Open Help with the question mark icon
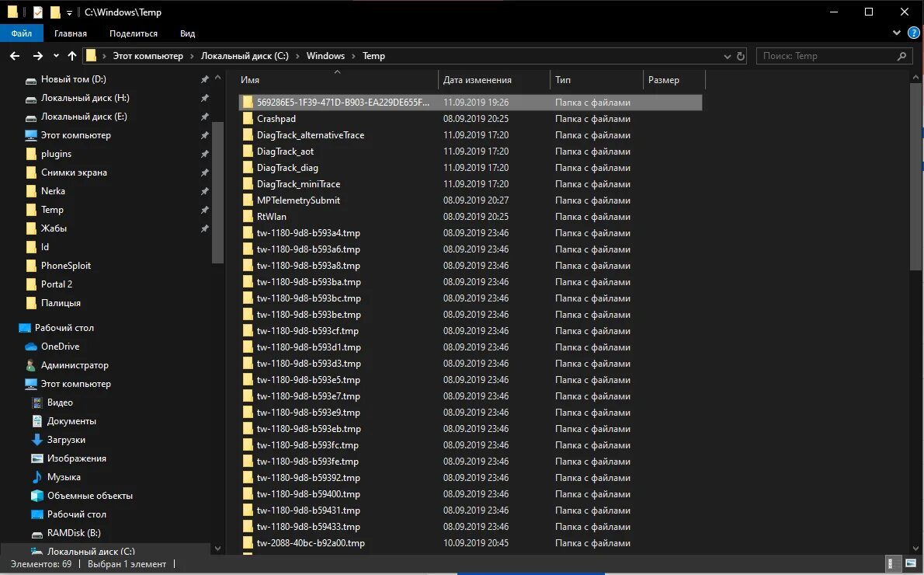The height and width of the screenshot is (575, 924). (x=913, y=33)
